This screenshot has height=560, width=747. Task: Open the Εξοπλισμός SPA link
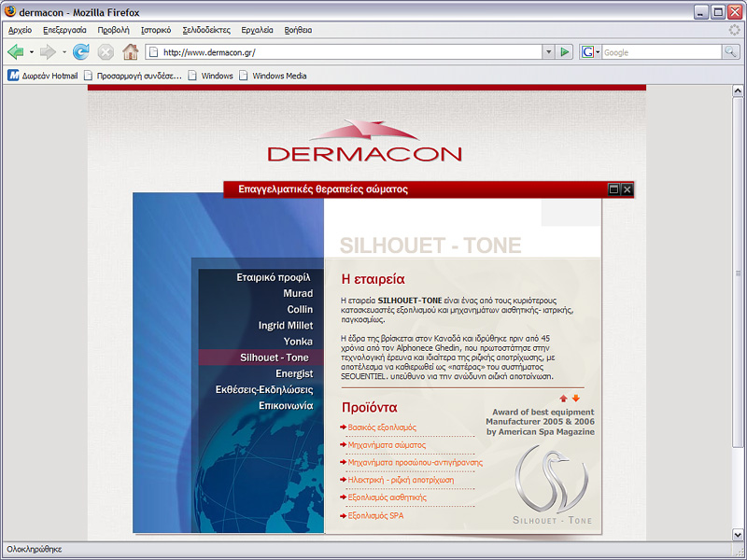pyautogui.click(x=375, y=516)
